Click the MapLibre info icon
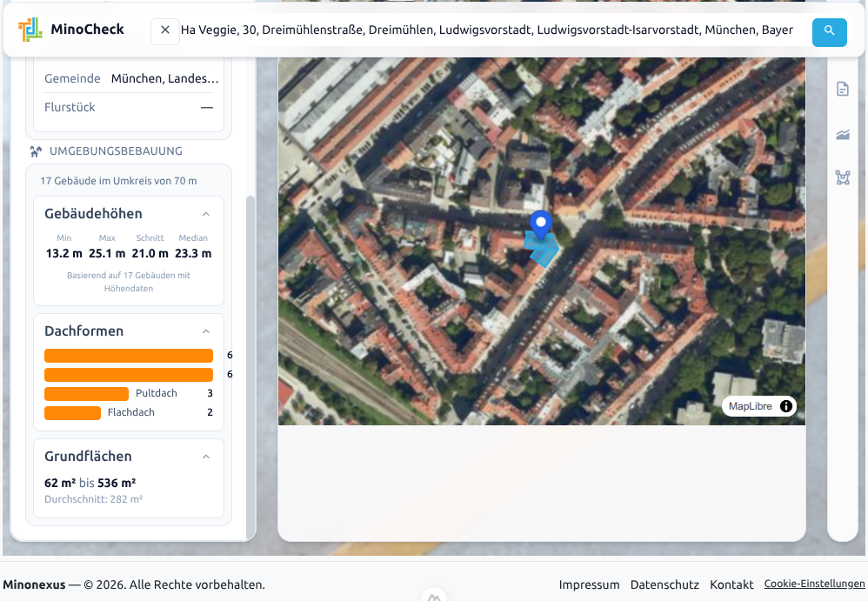Screen dimensions: 868x601 click(787, 405)
